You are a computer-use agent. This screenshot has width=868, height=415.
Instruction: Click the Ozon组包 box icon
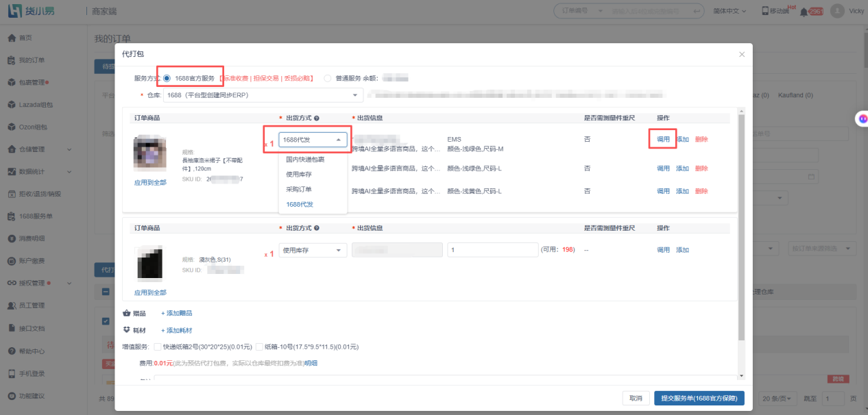(12, 127)
